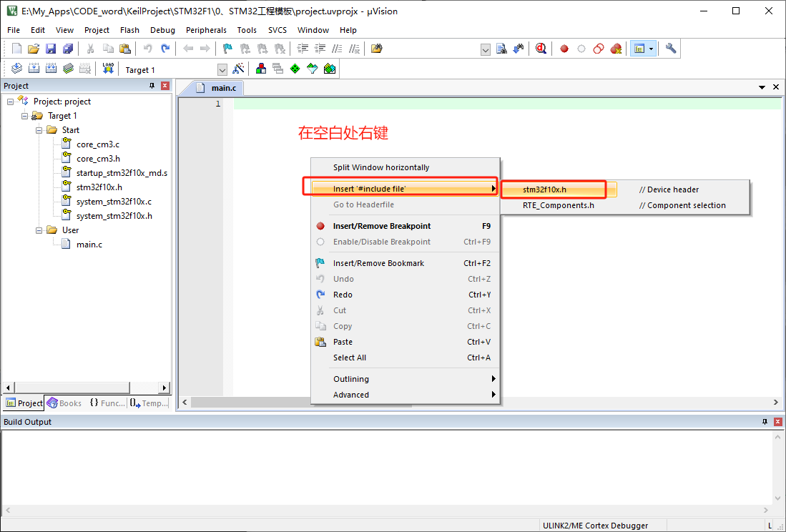
Task: Click the Find in document icon
Action: click(x=501, y=49)
